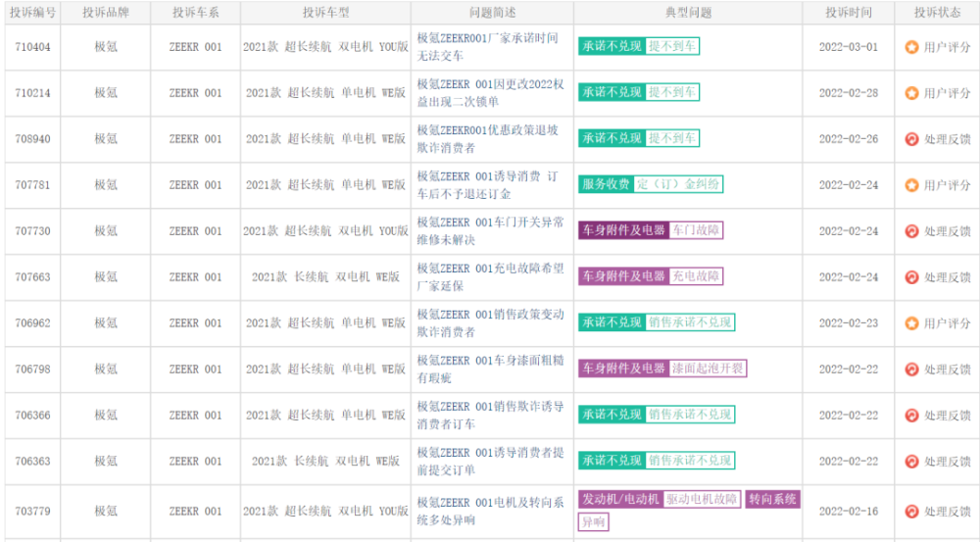The height and width of the screenshot is (542, 980).
Task: Click the feedback icon in complaint 707663 row
Action: [911, 277]
